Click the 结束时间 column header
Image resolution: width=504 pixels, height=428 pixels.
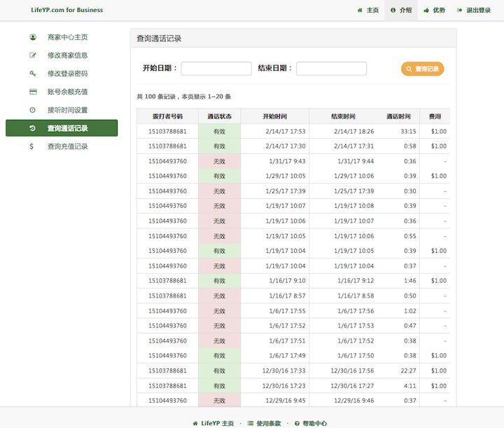point(343,116)
